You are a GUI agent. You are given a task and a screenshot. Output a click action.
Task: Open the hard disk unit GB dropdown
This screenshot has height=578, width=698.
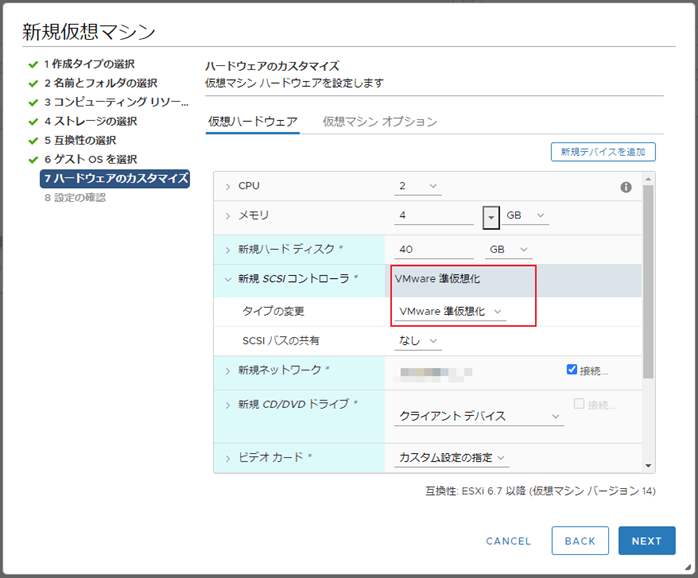click(x=508, y=249)
